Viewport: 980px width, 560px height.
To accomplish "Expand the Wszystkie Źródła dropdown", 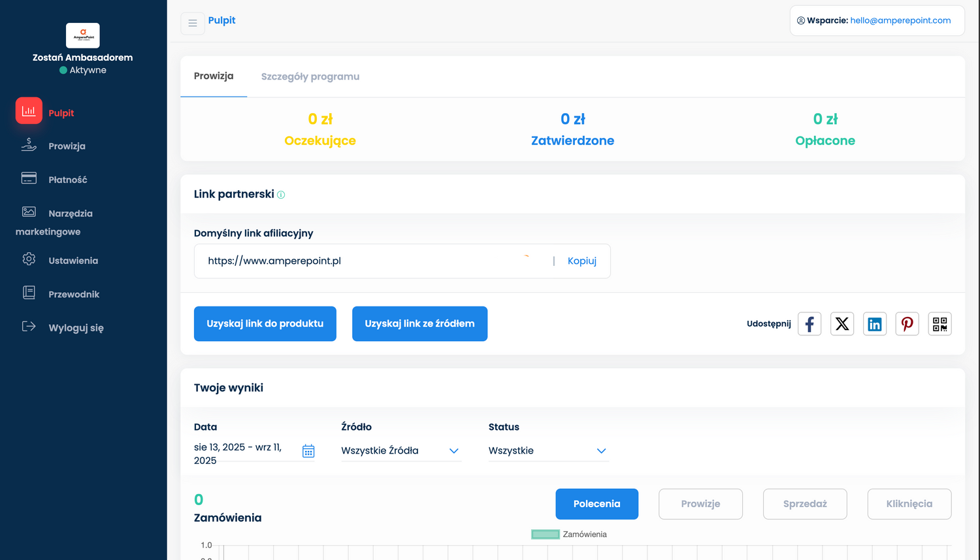I will pyautogui.click(x=401, y=451).
